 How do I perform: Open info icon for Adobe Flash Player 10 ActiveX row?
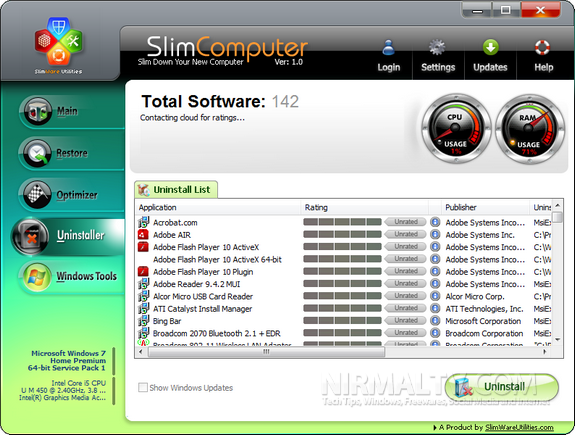coord(435,246)
